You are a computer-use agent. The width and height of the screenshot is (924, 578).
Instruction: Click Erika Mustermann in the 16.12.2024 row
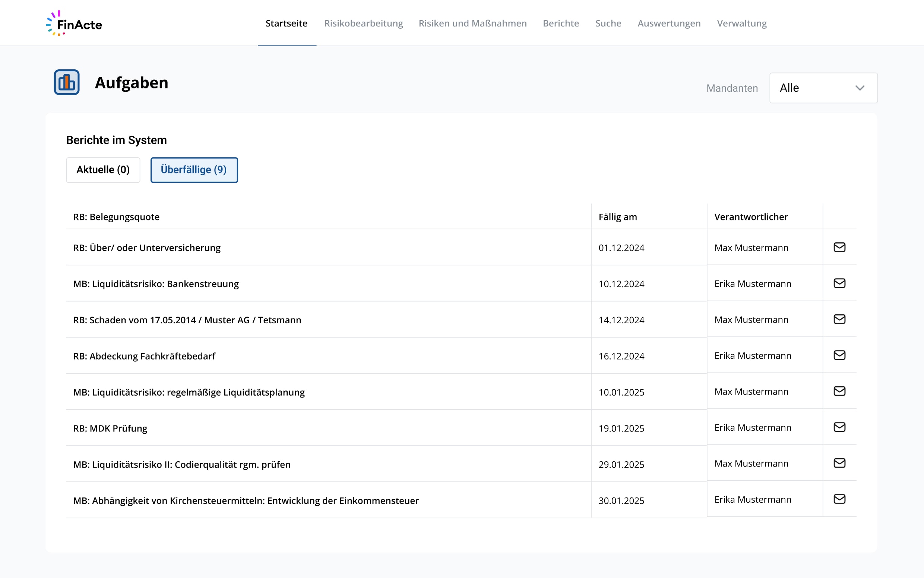tap(753, 355)
